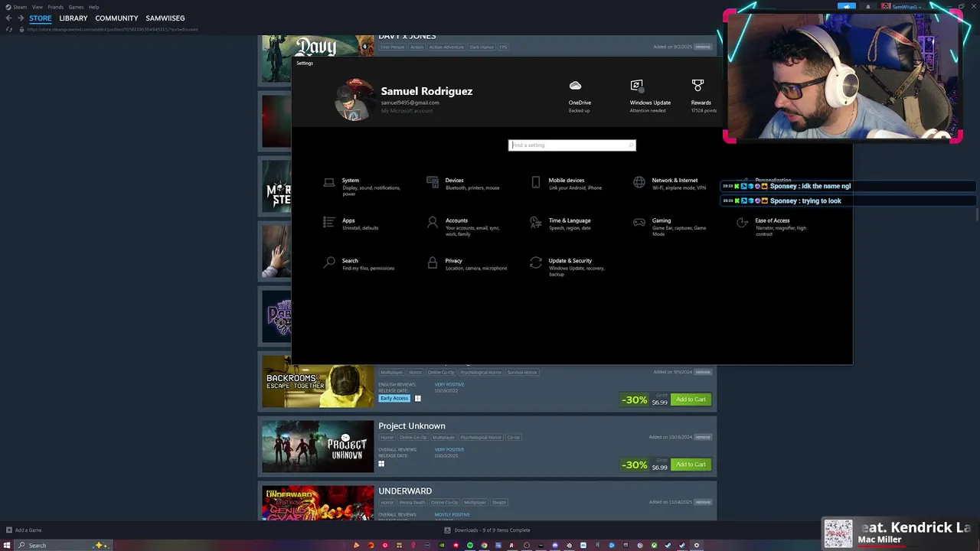Click the Backrooms Escape Together thumbnail
This screenshot has width=980, height=551.
click(318, 381)
